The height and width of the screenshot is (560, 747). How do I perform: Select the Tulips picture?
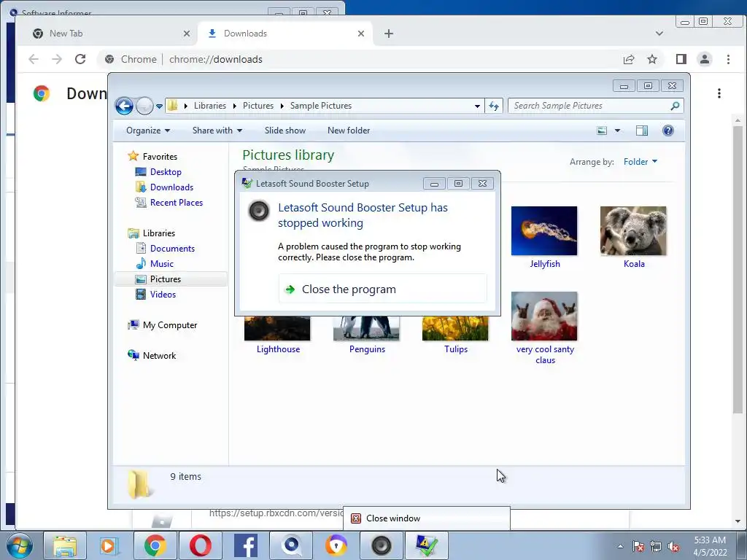[455, 329]
